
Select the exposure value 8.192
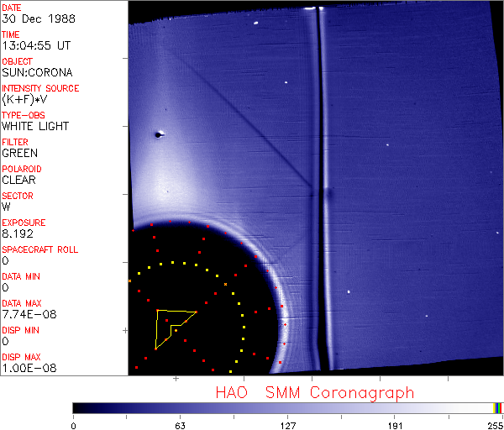coord(18,233)
